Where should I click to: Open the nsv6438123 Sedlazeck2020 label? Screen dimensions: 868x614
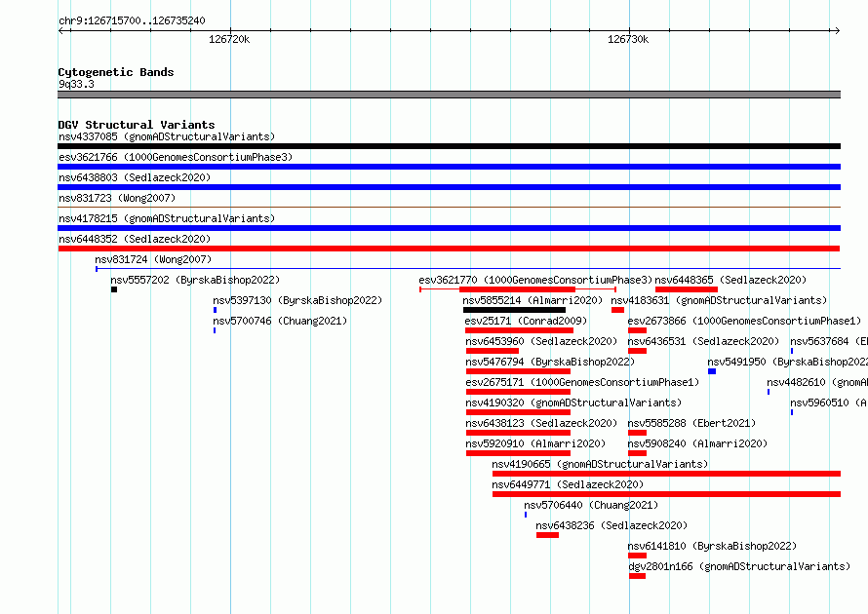[541, 423]
